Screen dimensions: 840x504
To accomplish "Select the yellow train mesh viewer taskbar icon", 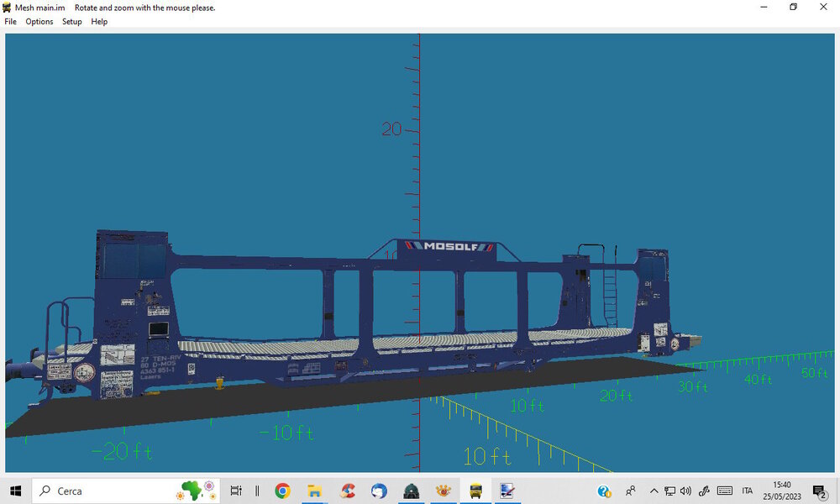I will (x=475, y=491).
